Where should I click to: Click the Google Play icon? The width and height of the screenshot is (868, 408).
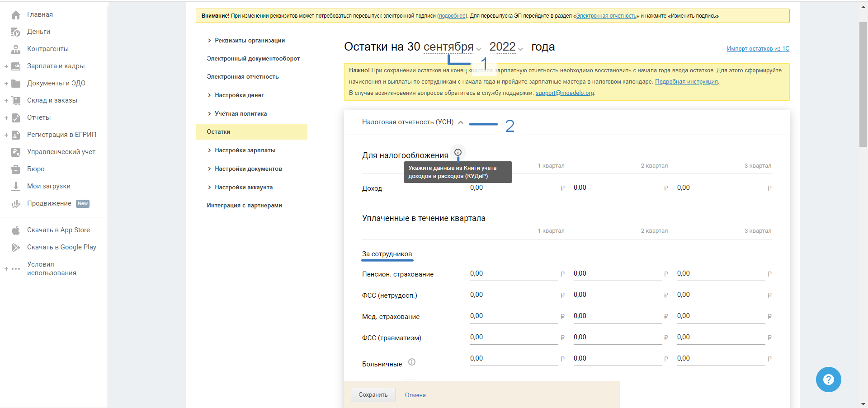click(x=16, y=248)
